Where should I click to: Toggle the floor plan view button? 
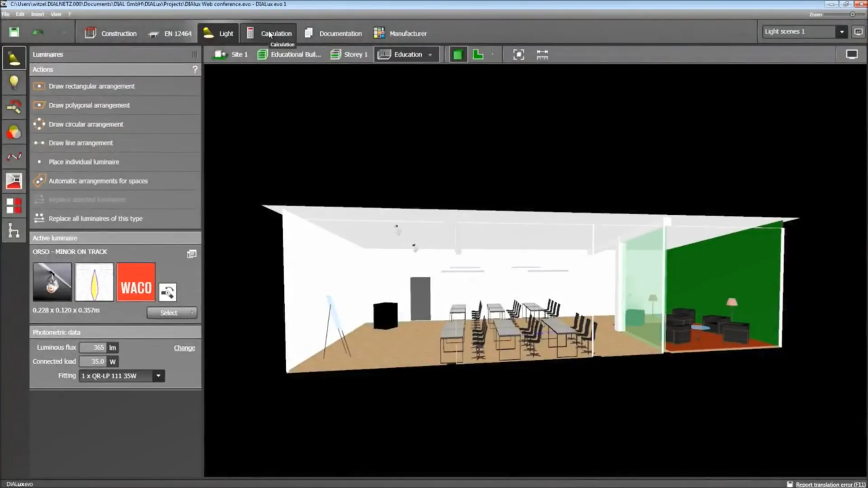tap(478, 55)
